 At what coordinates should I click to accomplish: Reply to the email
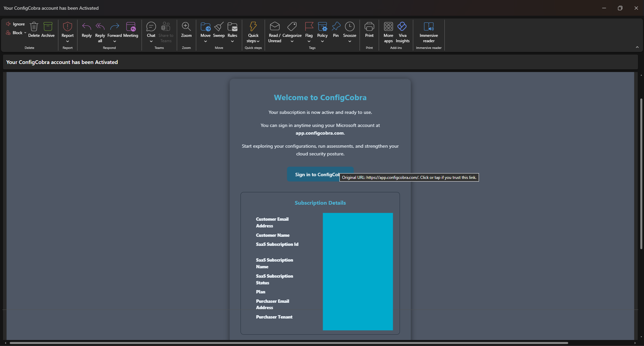pos(87,29)
